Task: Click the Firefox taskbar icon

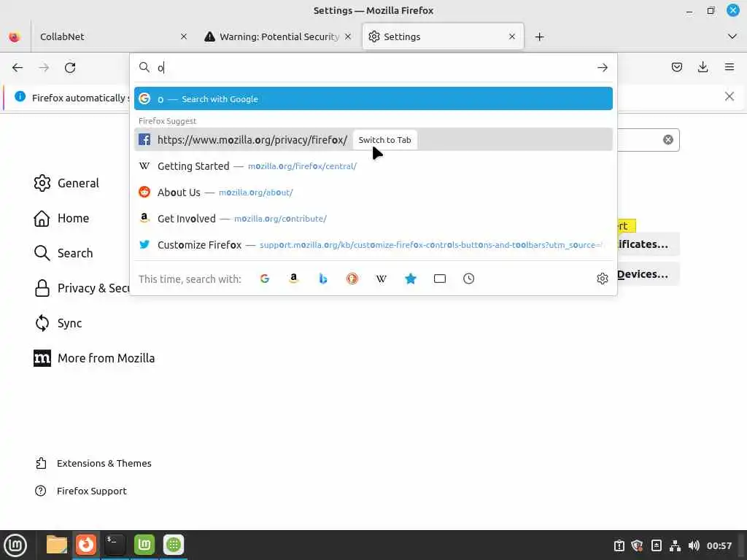Action: (86, 545)
